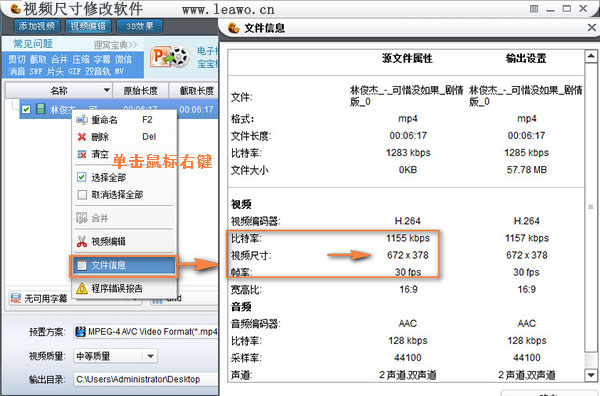This screenshot has width=600, height=396.
Task: Click the subtitle ABC icon beside 无可用字幕
Action: tap(16, 298)
